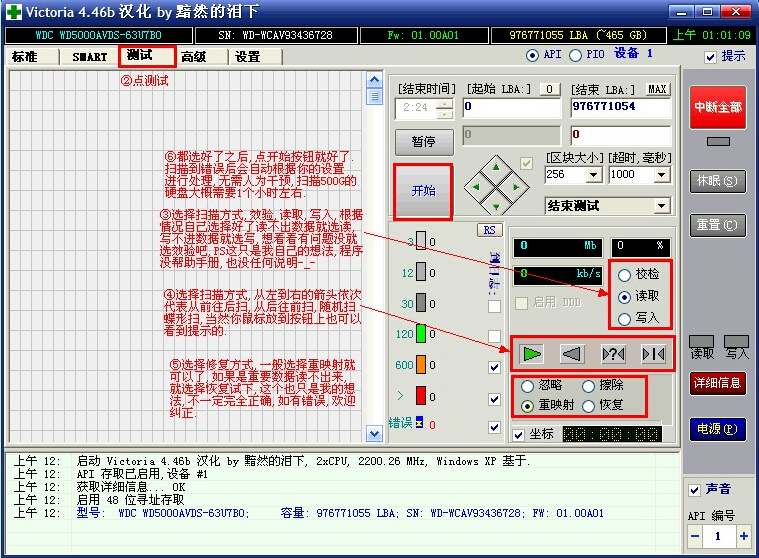Viewport: 759px width, 558px height.
Task: Select 恢复 restore option
Action: point(588,406)
